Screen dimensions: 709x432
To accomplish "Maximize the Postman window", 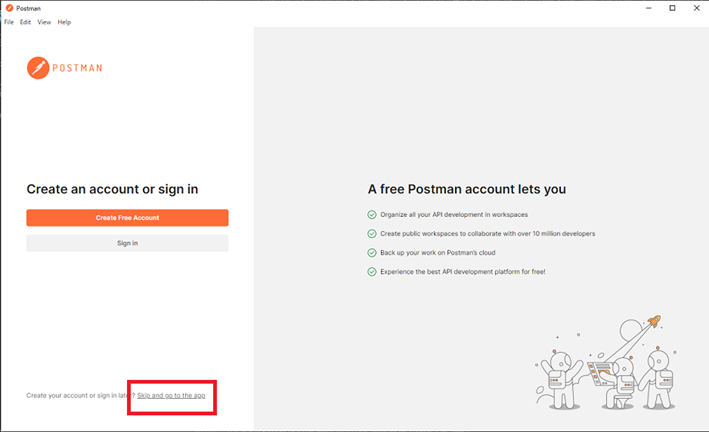I will pos(672,7).
